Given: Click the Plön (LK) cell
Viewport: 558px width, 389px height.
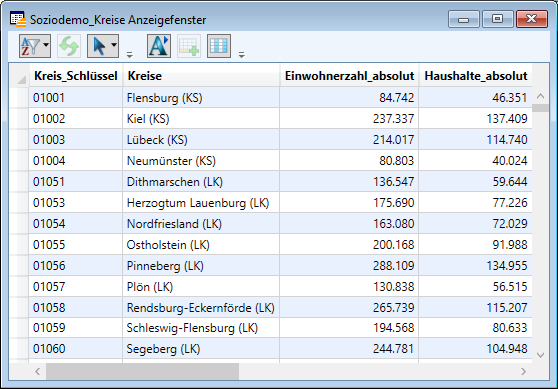Looking at the screenshot, I should (x=201, y=287).
